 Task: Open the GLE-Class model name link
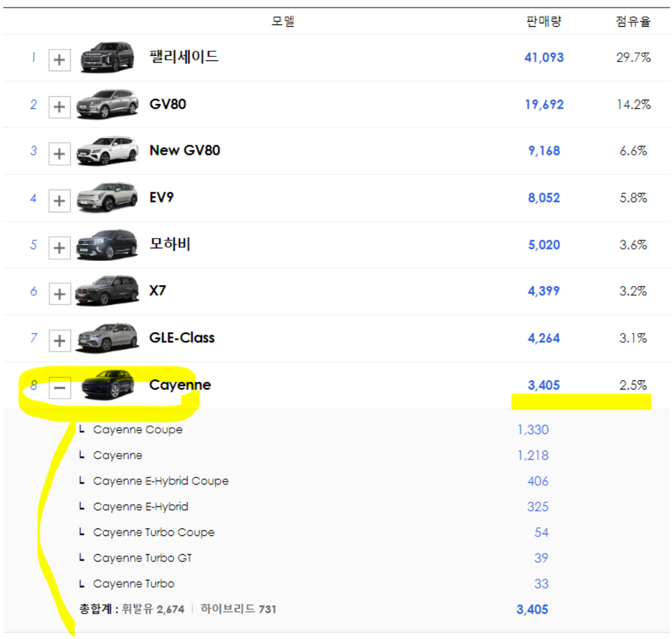coord(182,338)
